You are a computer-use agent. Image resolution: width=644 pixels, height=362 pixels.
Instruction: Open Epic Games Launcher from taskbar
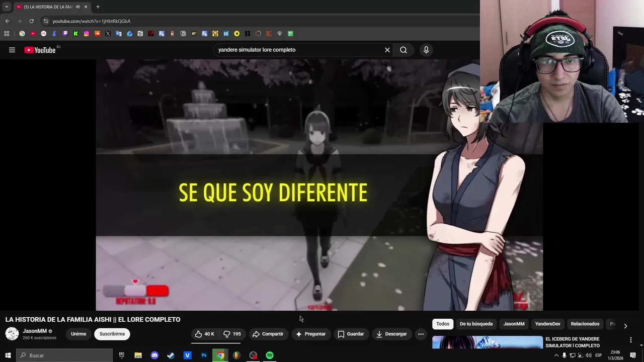tap(121, 355)
